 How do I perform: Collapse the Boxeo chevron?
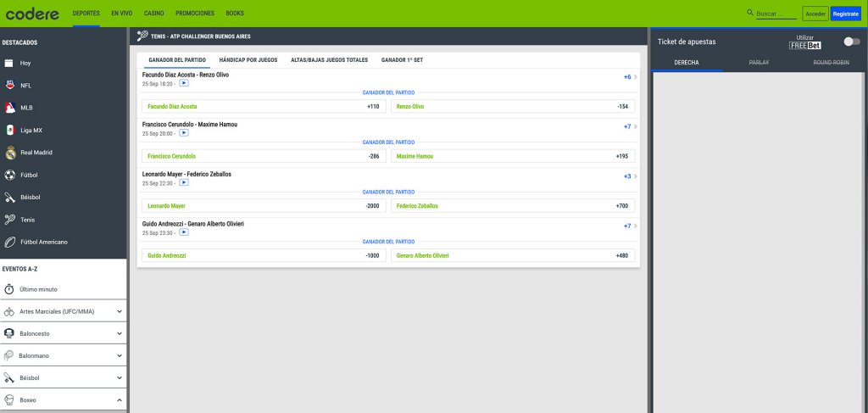tap(120, 399)
